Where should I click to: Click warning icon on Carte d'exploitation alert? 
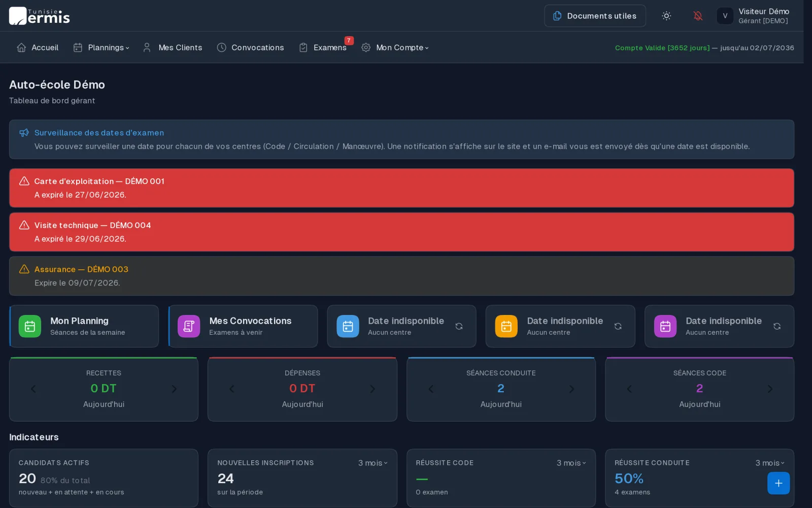tap(24, 181)
